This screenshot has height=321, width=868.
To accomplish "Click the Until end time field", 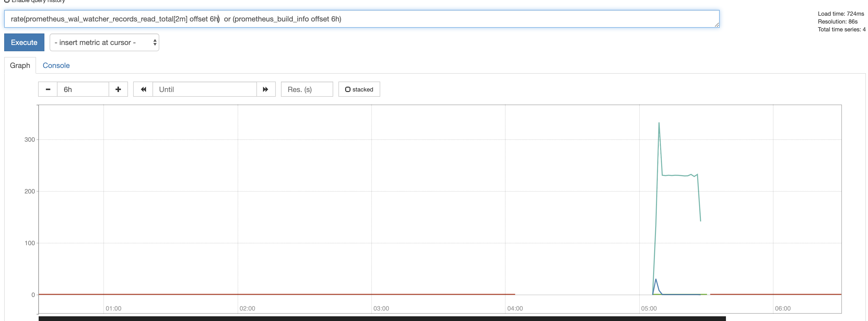I will click(x=204, y=89).
